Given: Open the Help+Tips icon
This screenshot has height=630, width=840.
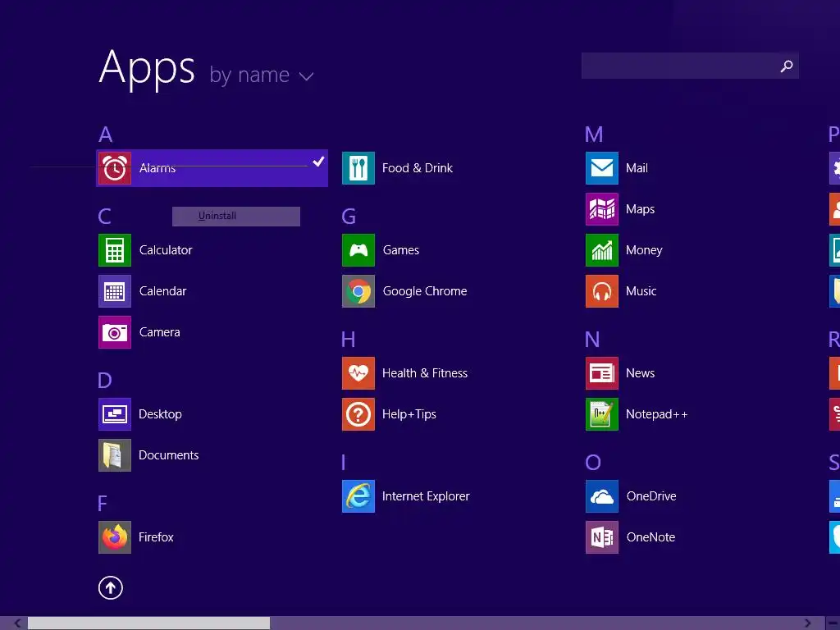Looking at the screenshot, I should [x=358, y=414].
